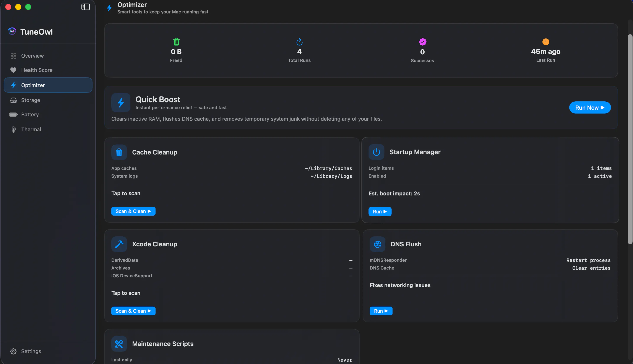This screenshot has height=364, width=633.
Task: Click the orange Last Run clock icon
Action: coord(545,42)
